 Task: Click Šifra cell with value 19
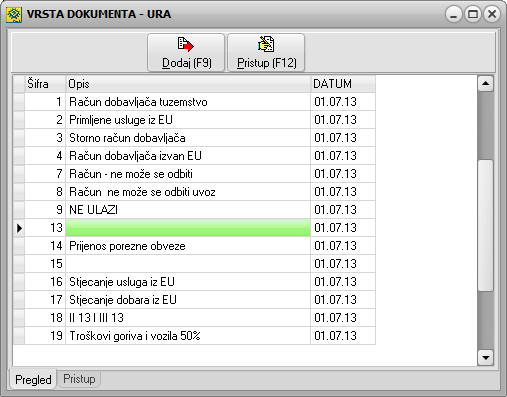click(45, 336)
